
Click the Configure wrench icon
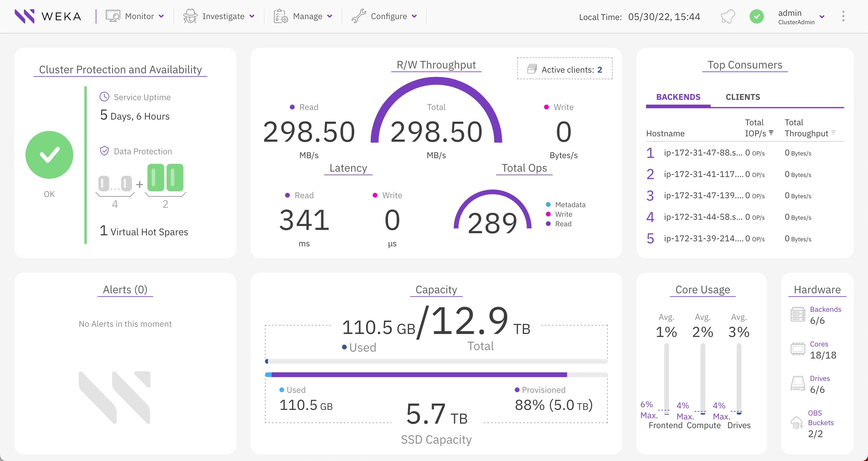tap(360, 16)
